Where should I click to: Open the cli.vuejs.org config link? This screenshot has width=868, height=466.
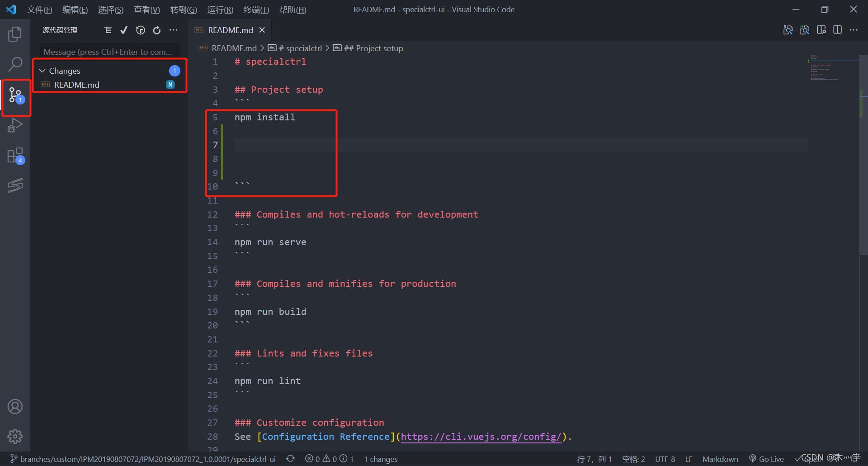481,437
